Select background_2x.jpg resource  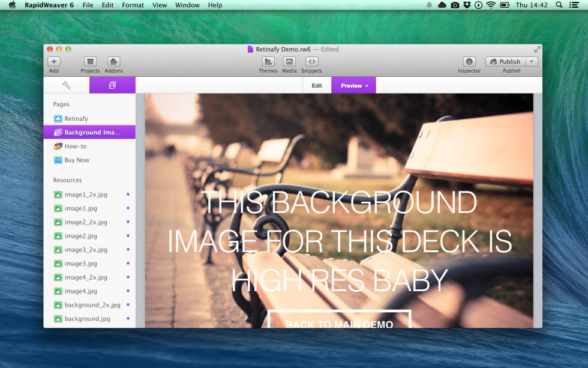point(89,305)
